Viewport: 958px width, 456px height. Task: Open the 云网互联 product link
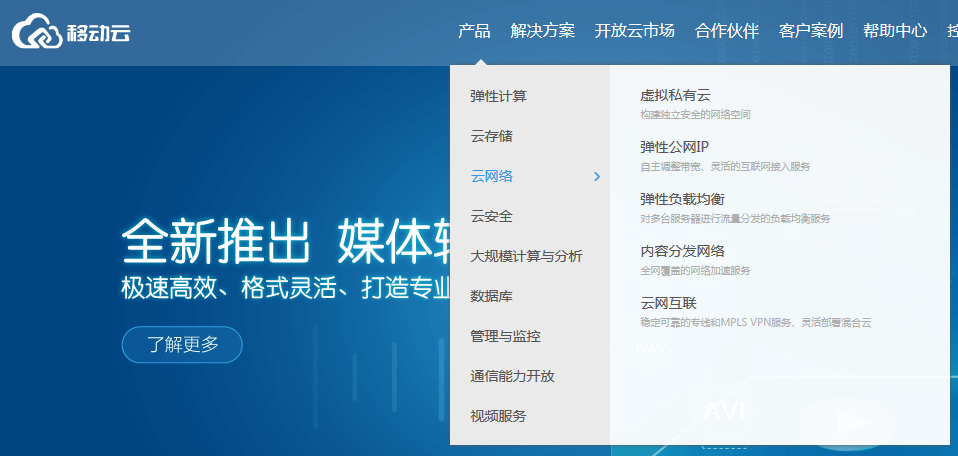click(x=668, y=303)
